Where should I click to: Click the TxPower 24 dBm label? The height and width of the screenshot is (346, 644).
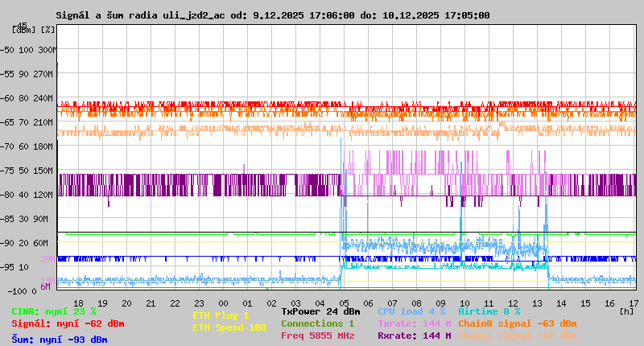(x=320, y=311)
